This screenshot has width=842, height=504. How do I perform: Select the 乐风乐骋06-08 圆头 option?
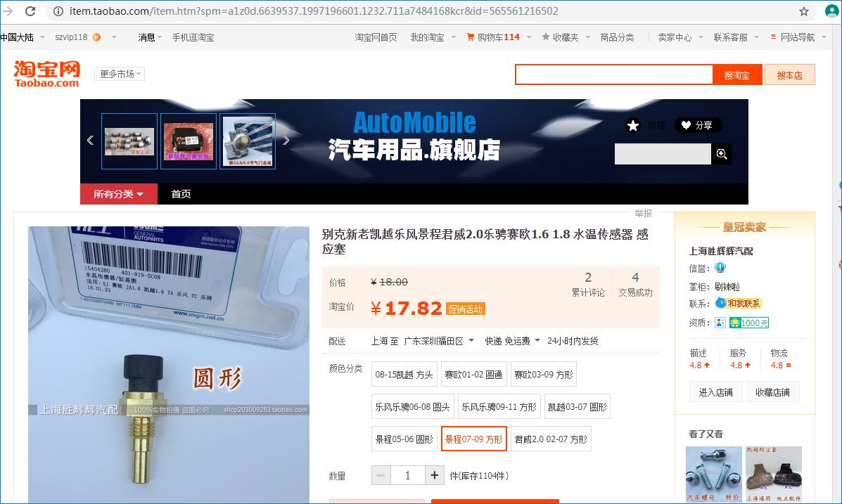tap(412, 407)
